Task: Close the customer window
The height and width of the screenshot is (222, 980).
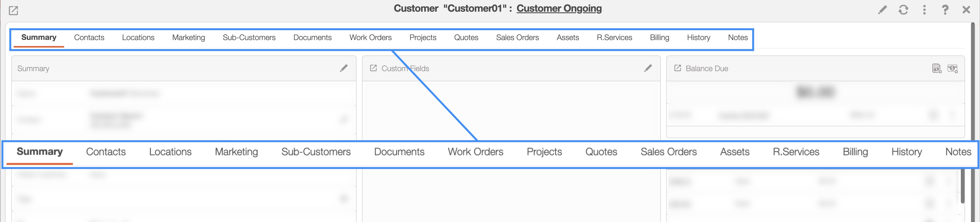Action: (966, 10)
